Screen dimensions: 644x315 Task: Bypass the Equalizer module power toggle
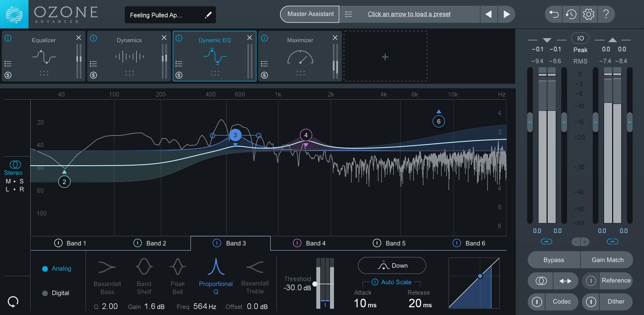(x=8, y=38)
